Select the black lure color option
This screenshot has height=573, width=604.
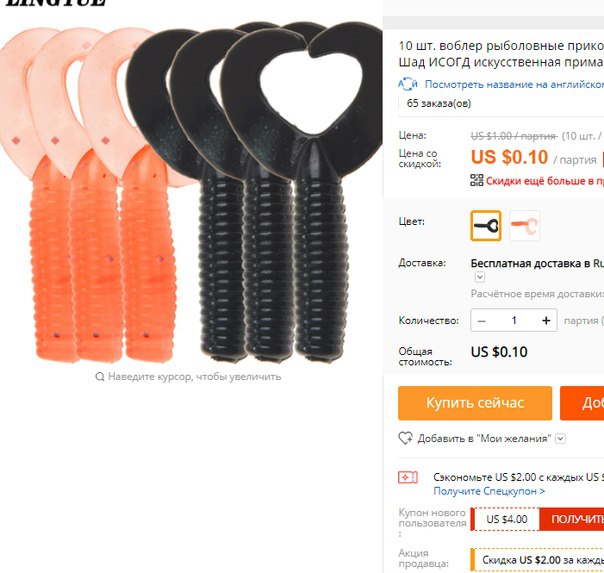[x=486, y=226]
